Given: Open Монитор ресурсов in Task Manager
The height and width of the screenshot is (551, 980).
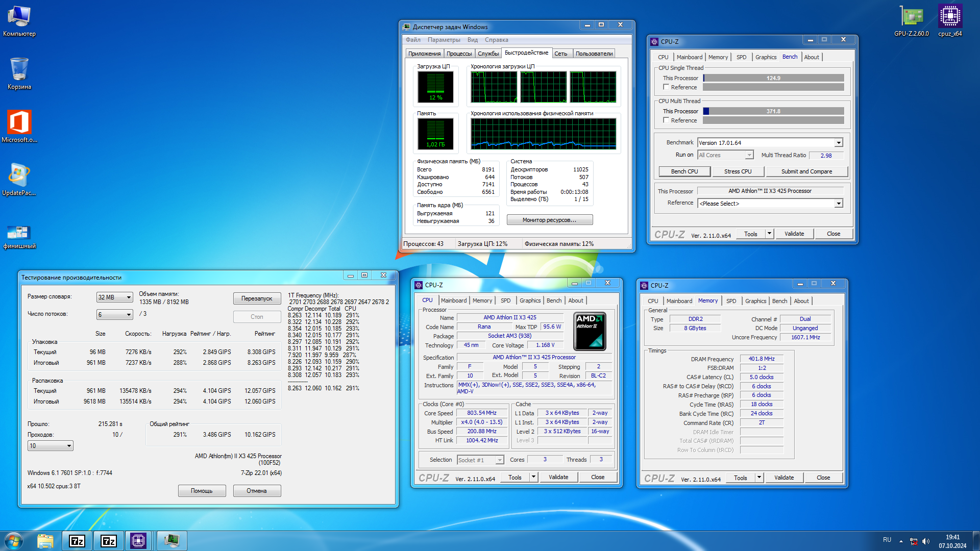Looking at the screenshot, I should pyautogui.click(x=550, y=220).
